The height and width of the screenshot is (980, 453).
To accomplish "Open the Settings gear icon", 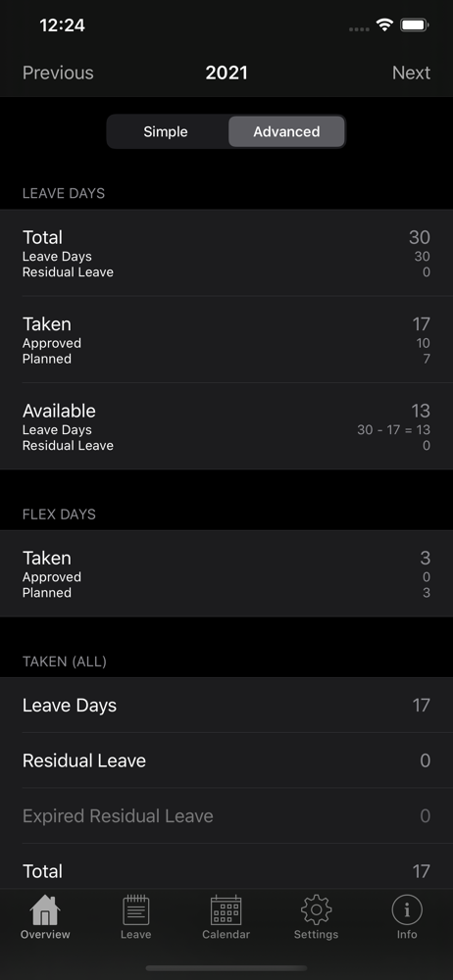I will [316, 910].
